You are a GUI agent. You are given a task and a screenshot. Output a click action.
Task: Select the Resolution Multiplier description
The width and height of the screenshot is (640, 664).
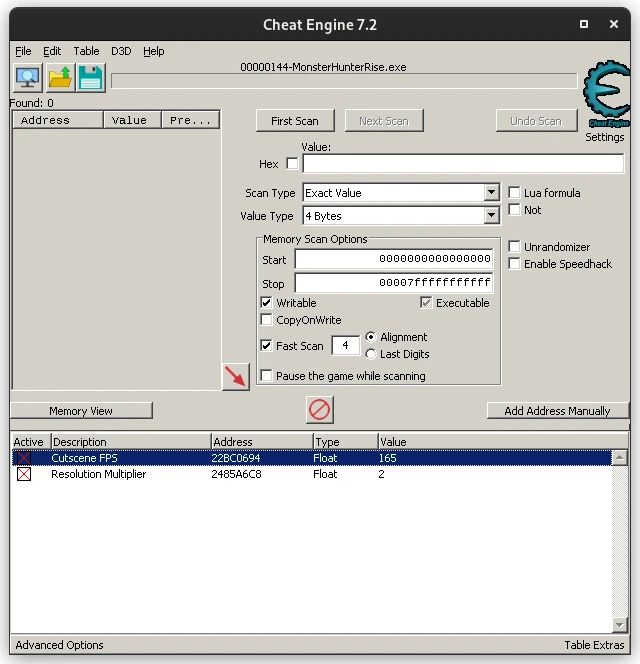(98, 474)
